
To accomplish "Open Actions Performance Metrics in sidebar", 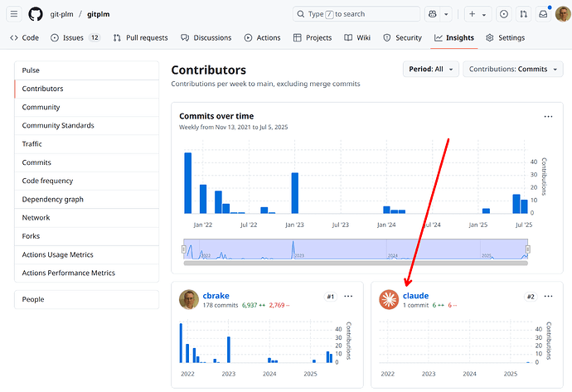I will (x=86, y=273).
